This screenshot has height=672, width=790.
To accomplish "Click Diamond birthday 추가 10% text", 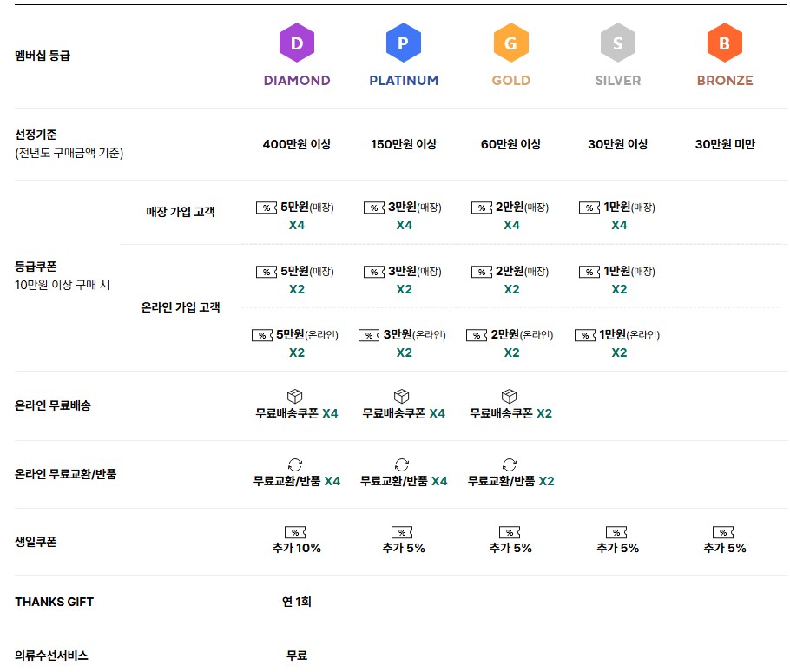I will tap(297, 548).
